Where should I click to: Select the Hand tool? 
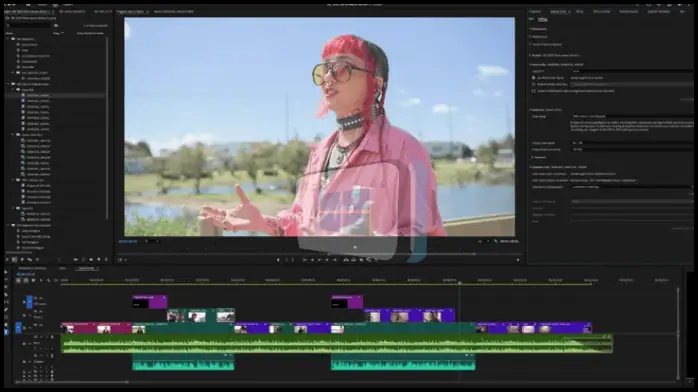click(x=6, y=324)
